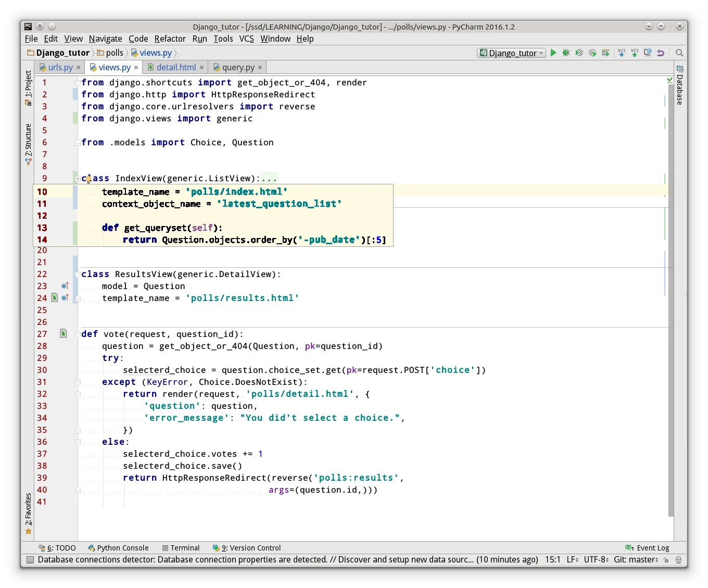Open the Project tool window
708x588 pixels.
tap(28, 88)
